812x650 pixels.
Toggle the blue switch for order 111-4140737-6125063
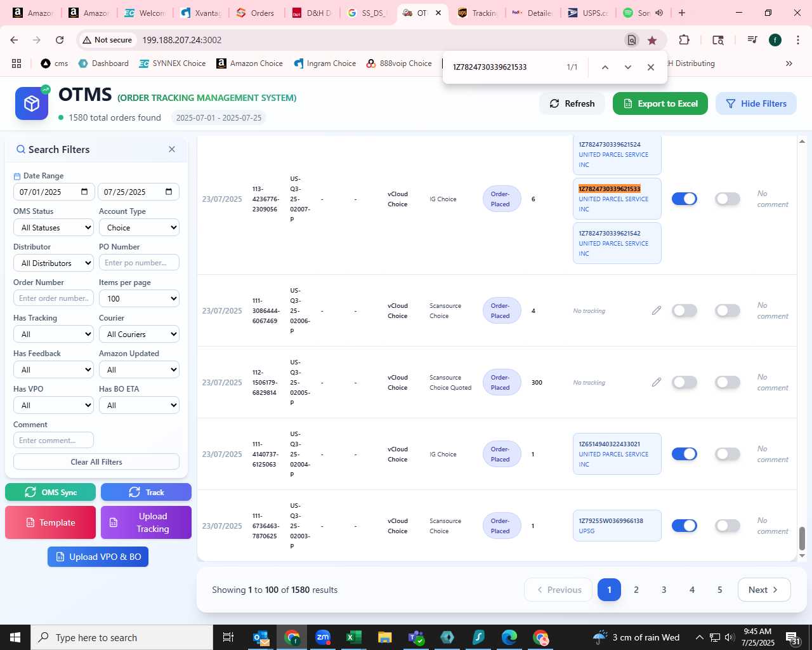pyautogui.click(x=684, y=454)
